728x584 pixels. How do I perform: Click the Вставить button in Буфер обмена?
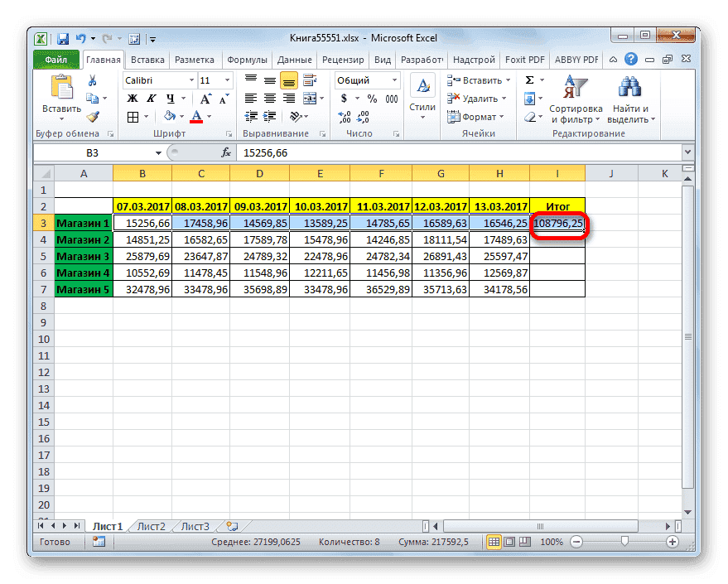point(60,91)
